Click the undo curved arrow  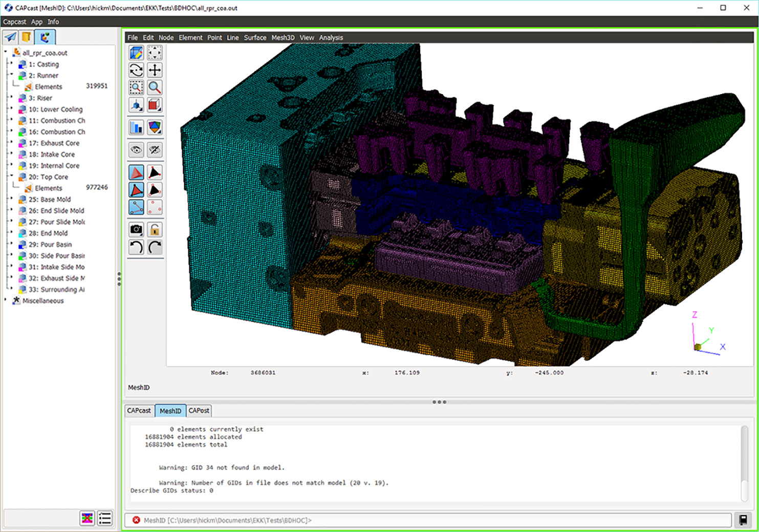(136, 247)
